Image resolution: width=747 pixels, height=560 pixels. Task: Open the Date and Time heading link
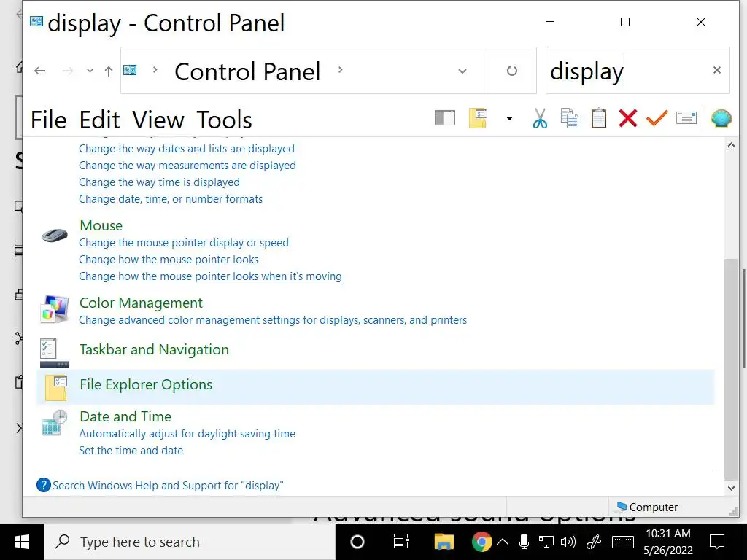coord(125,416)
